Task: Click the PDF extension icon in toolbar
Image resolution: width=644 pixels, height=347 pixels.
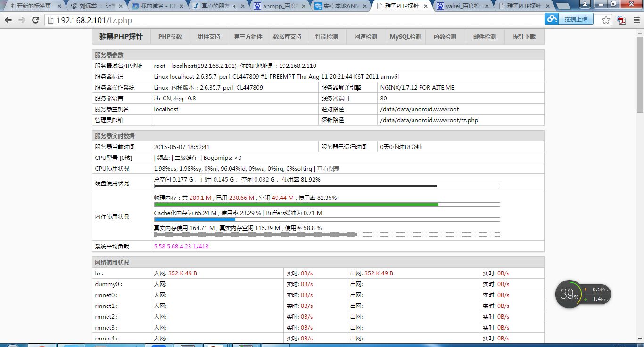Action: click(x=621, y=20)
